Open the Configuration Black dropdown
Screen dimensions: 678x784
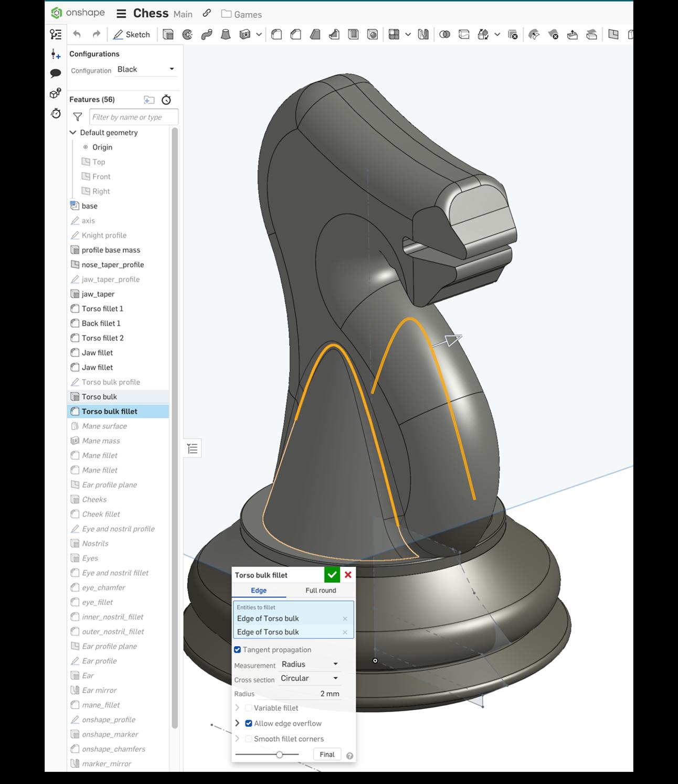point(146,69)
